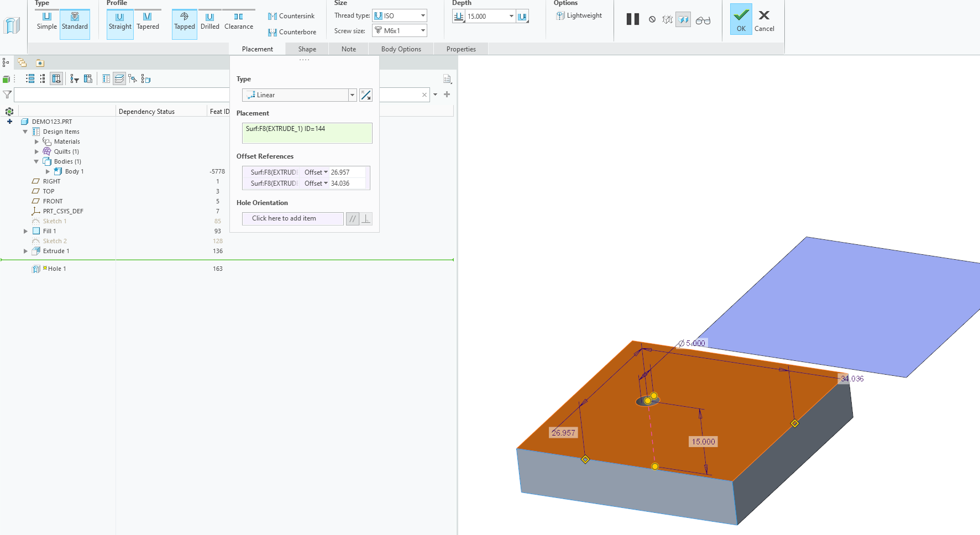Viewport: 980px width, 535px height.
Task: Open the Thread type ISO dropdown
Action: [x=400, y=15]
